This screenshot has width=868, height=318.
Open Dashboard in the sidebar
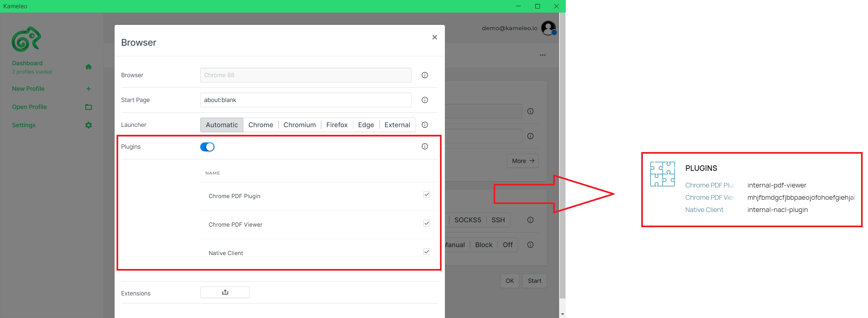tap(27, 63)
